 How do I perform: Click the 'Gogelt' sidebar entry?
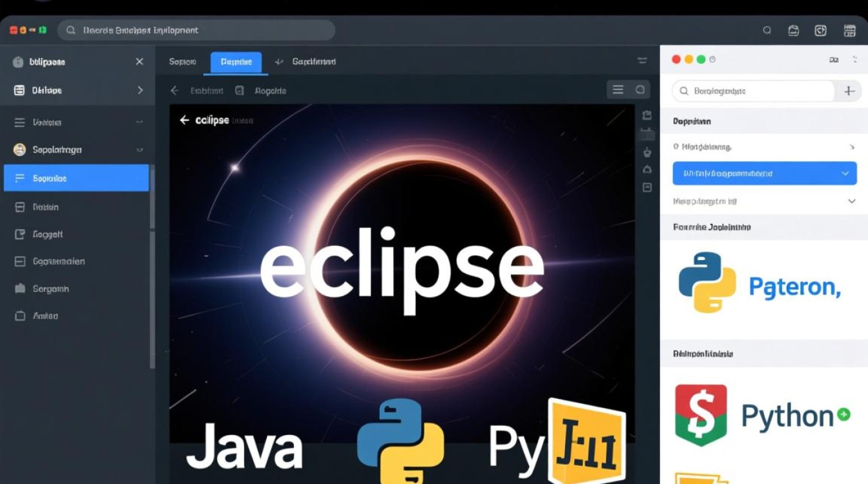pos(48,234)
